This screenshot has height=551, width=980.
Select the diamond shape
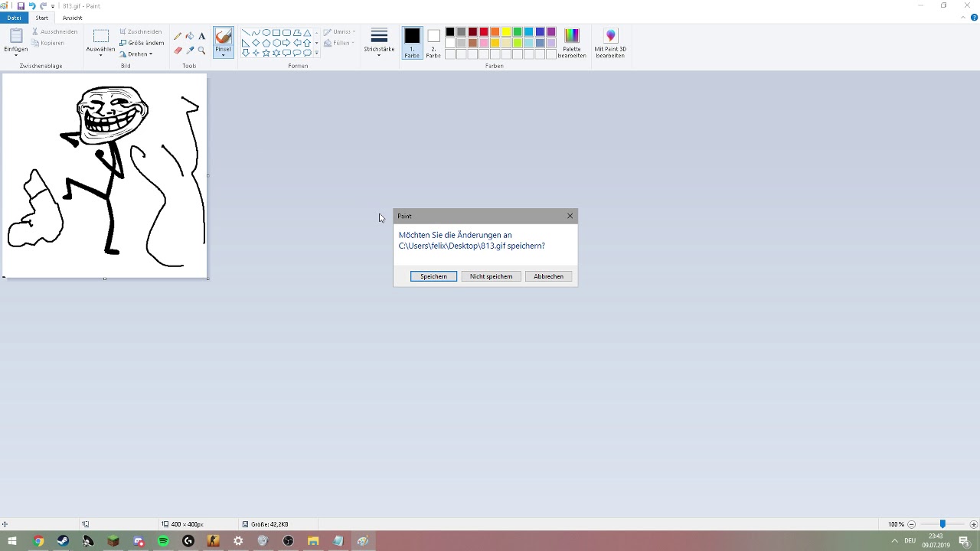click(256, 43)
